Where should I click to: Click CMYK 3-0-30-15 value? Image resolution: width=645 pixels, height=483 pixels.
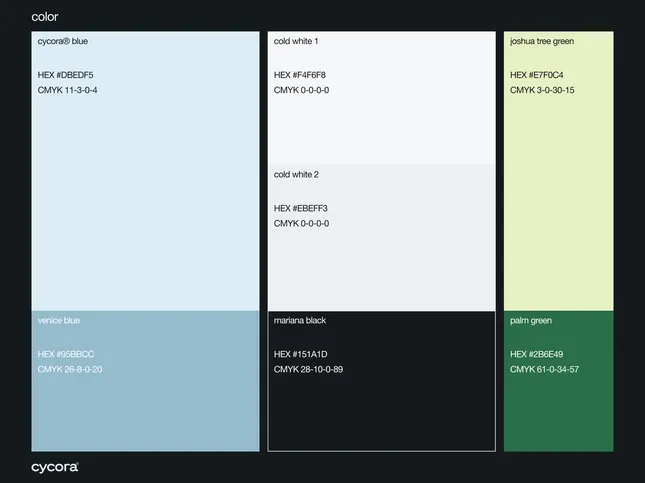542,90
